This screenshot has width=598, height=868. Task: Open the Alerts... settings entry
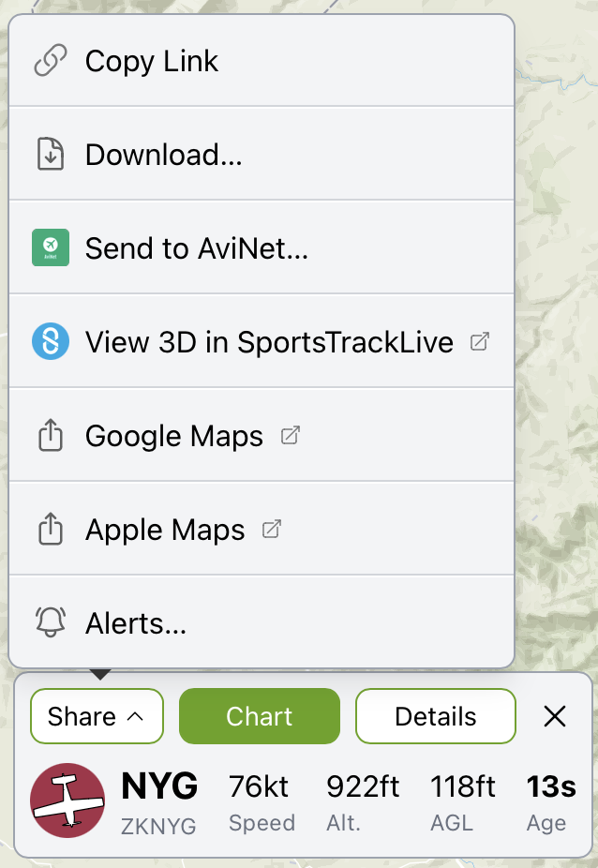[x=136, y=623]
